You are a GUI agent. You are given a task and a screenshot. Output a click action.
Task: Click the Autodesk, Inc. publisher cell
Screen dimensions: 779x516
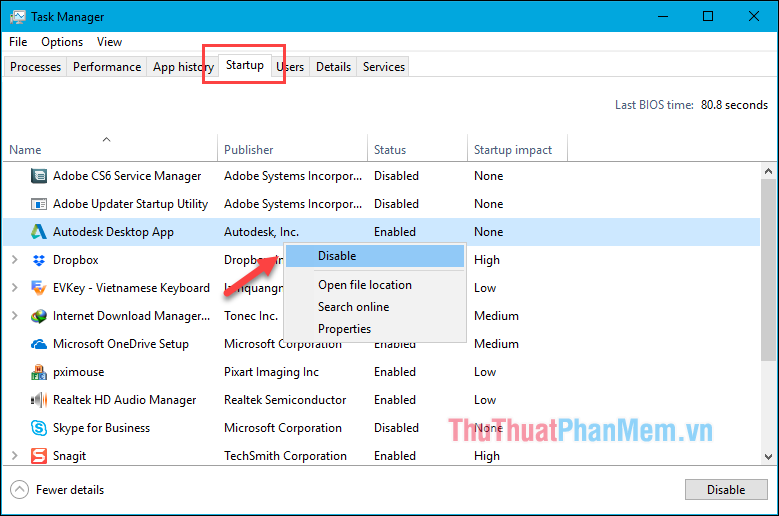tap(261, 232)
